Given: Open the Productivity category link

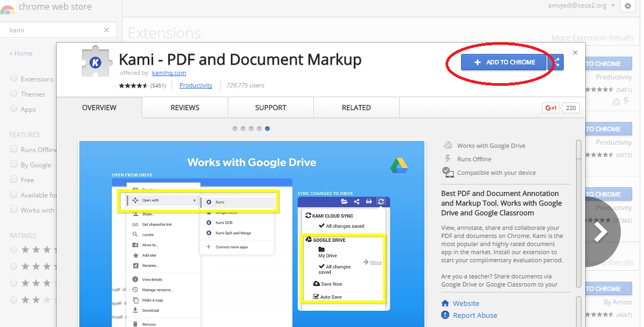Looking at the screenshot, I should [x=196, y=85].
